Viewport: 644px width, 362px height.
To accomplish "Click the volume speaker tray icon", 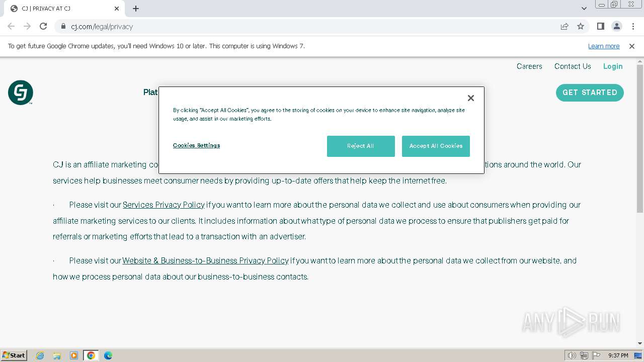I will 572,355.
